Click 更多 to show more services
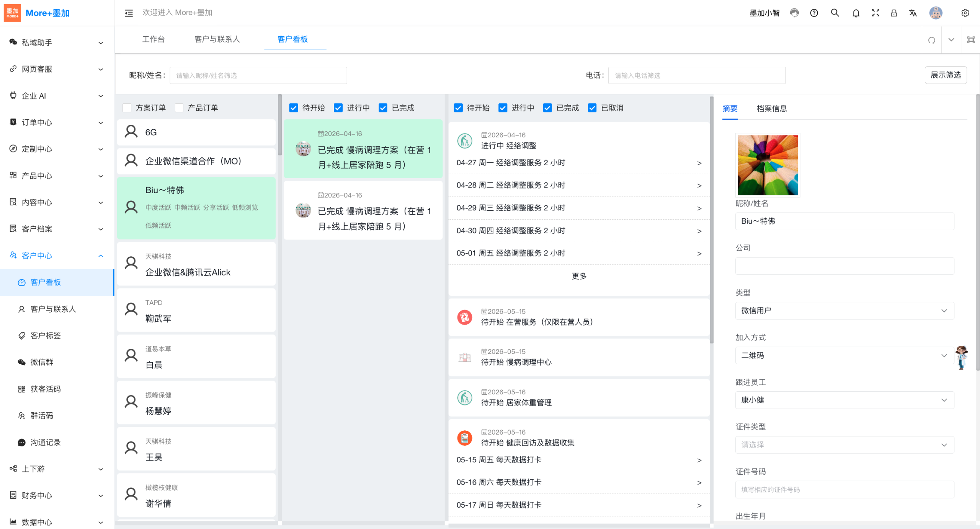Screen dimensions: 980x529 578,276
